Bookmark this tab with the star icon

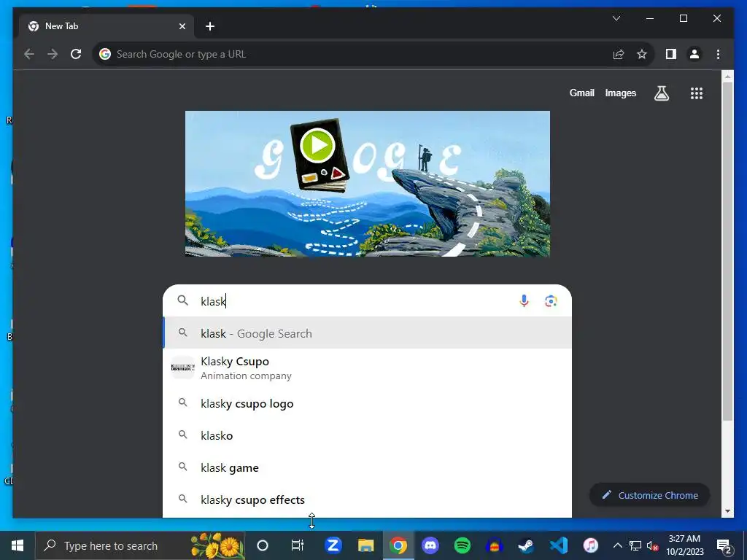click(642, 54)
